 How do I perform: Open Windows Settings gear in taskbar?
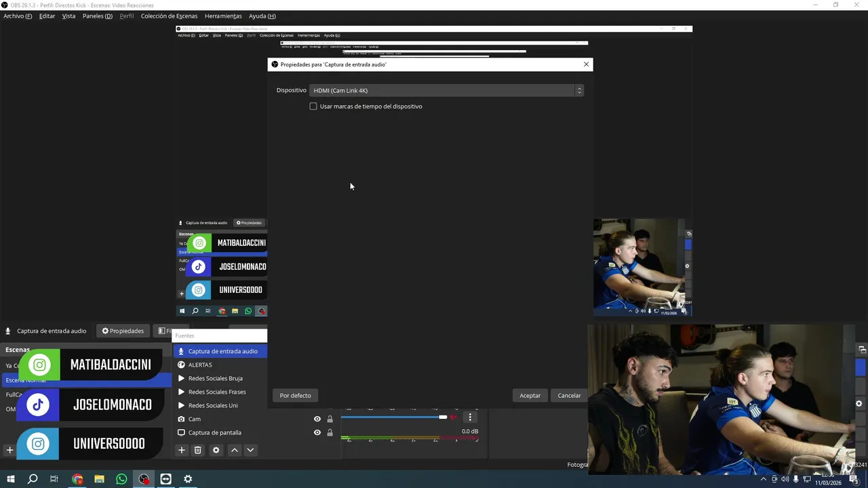(188, 479)
